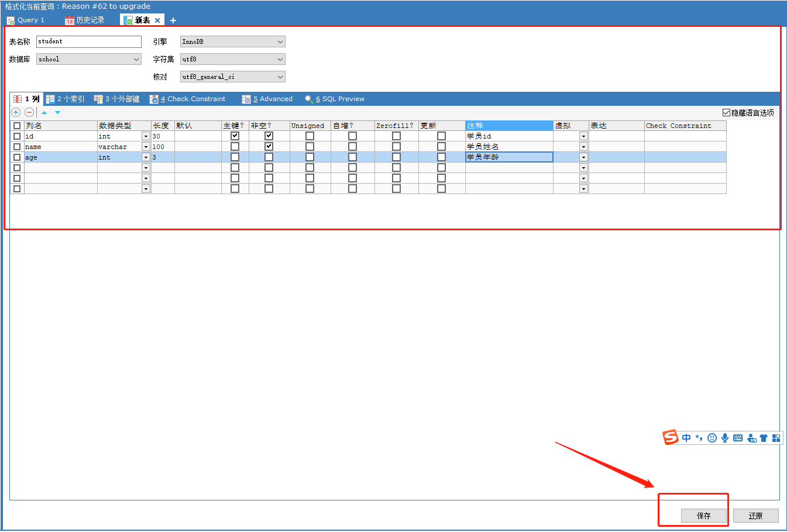Click the 数据类型 column header
The width and height of the screenshot is (787, 532).
pos(124,126)
